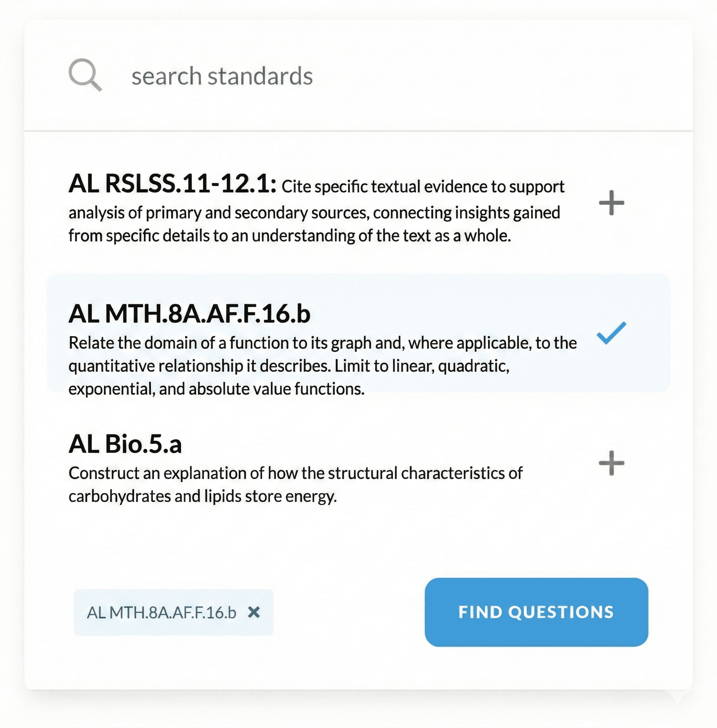The height and width of the screenshot is (728, 717).
Task: Click 'from specific details to an understanding' line
Action: pos(289,236)
